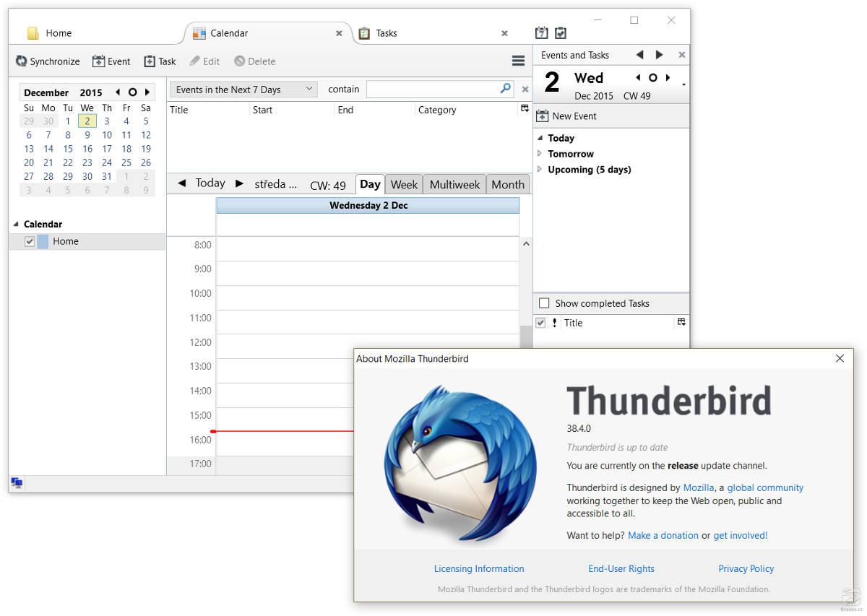The width and height of the screenshot is (867, 616).
Task: Collapse the Calendar list section
Action: 16,224
